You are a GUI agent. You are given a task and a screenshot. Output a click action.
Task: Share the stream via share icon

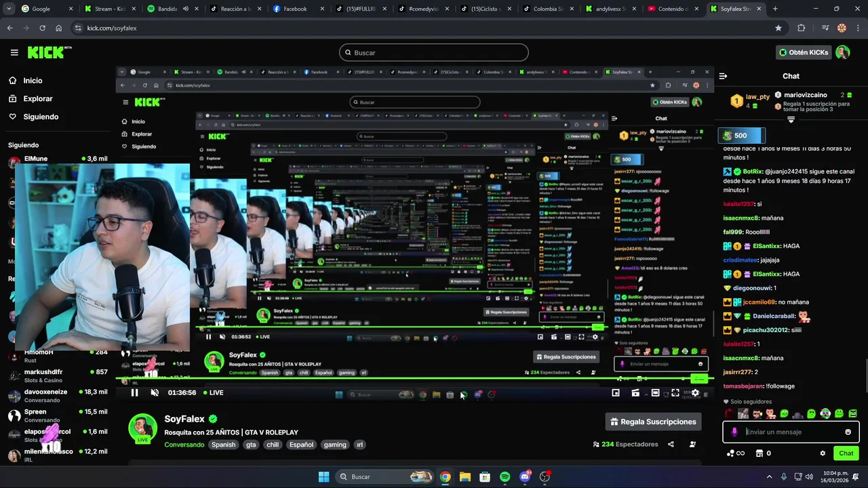[671, 445]
